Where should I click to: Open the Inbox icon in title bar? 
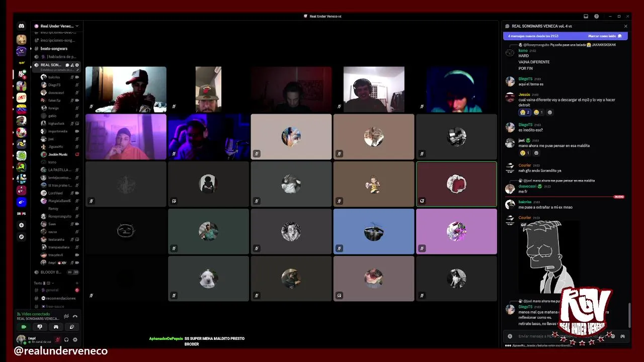pyautogui.click(x=586, y=16)
